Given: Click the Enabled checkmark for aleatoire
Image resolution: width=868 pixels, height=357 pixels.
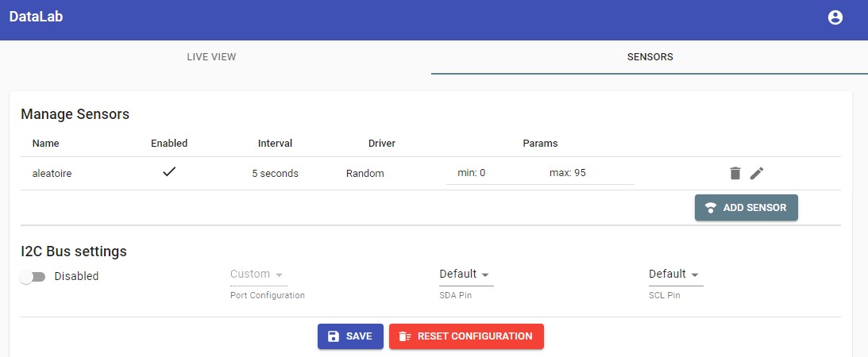Looking at the screenshot, I should tap(169, 172).
